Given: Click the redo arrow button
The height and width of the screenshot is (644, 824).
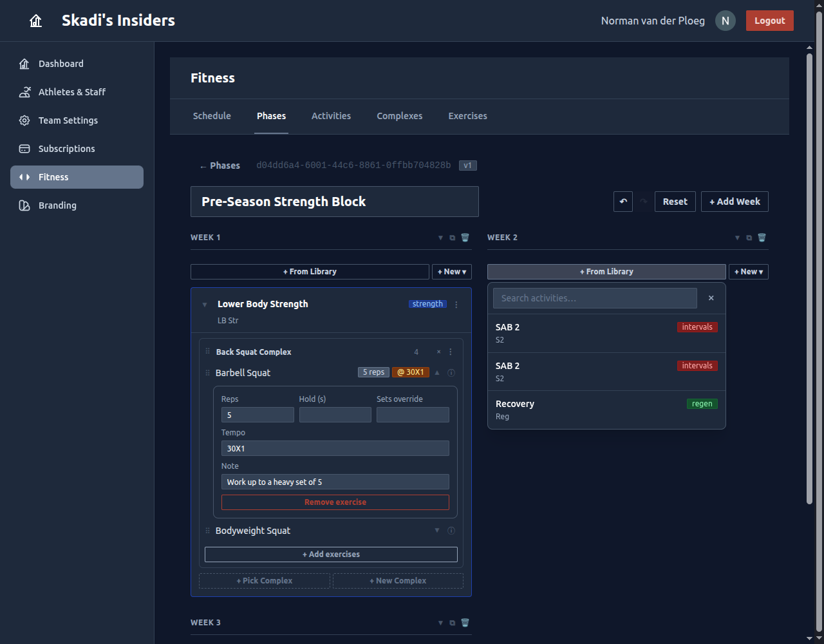Looking at the screenshot, I should (x=644, y=202).
